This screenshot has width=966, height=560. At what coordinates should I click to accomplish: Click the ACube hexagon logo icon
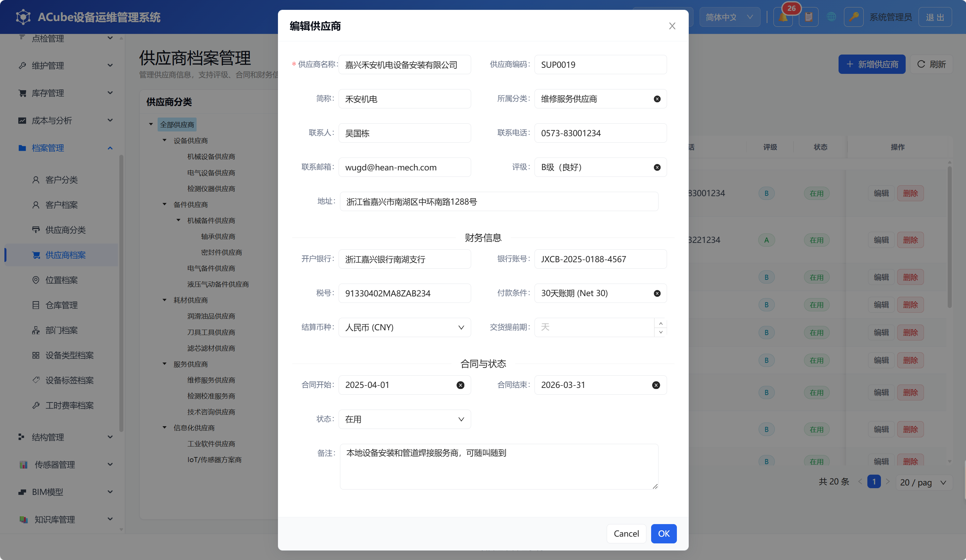[23, 17]
